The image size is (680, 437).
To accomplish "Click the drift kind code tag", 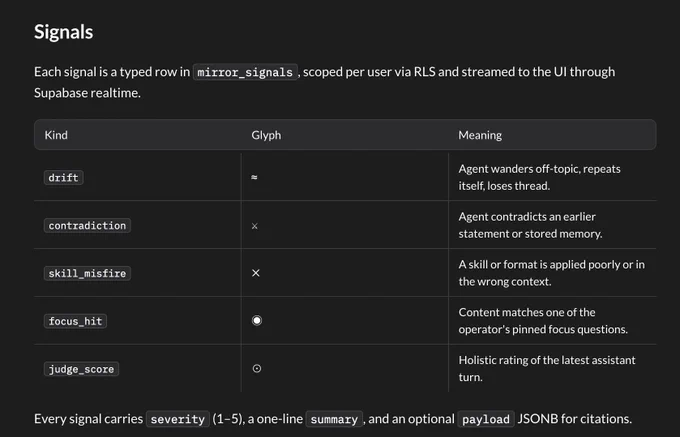I will click(x=63, y=178).
